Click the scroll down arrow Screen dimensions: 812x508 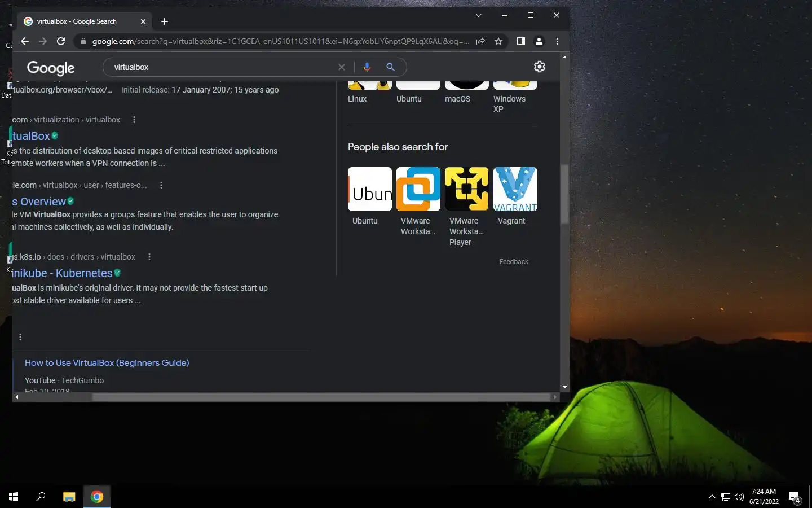564,388
